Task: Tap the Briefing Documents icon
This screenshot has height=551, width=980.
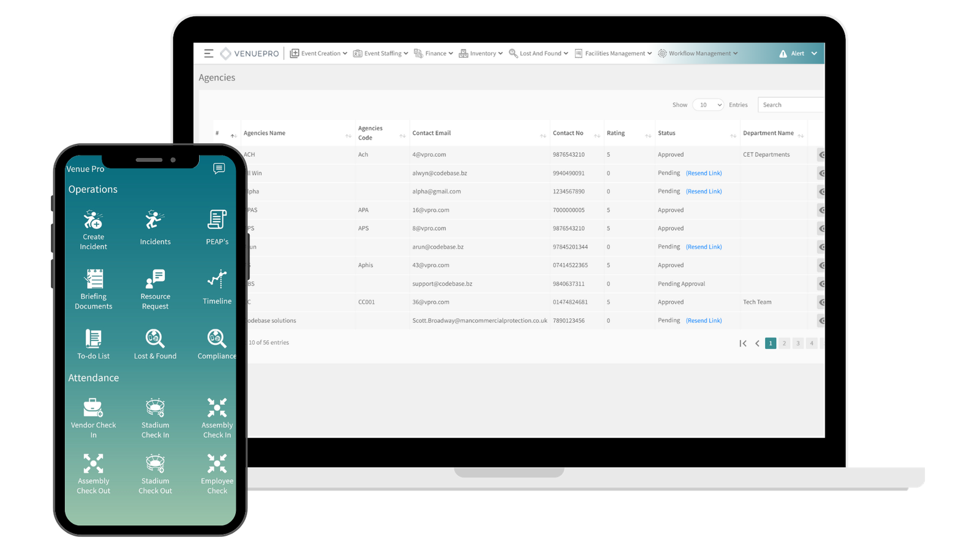Action: (x=94, y=279)
